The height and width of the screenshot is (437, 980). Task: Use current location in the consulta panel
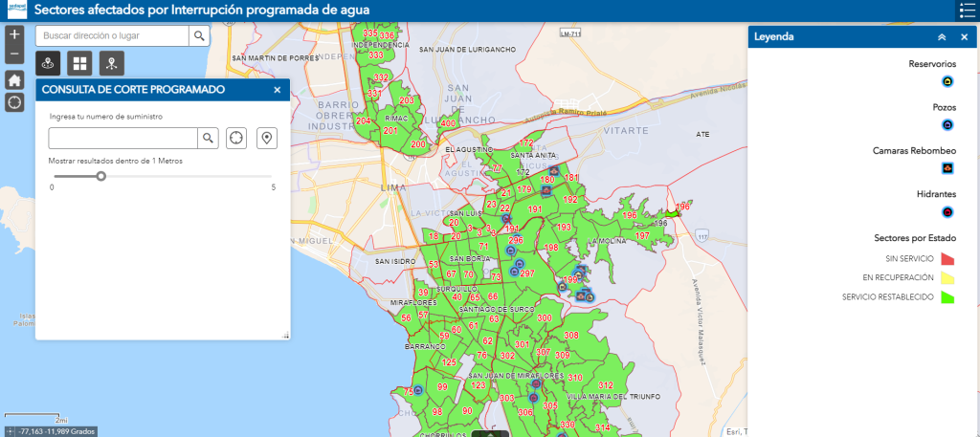point(237,138)
